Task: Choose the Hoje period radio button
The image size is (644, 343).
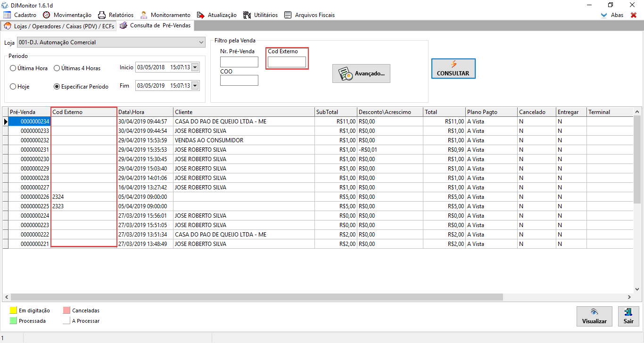Action: pyautogui.click(x=13, y=87)
